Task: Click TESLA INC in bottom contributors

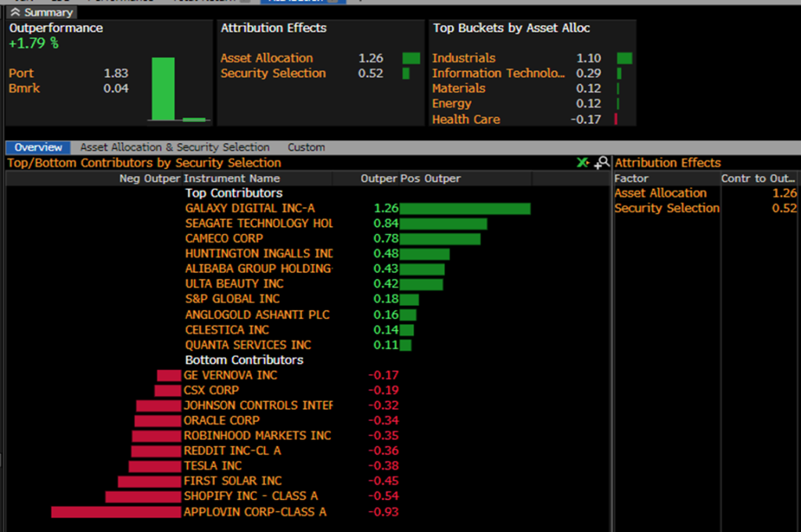Action: click(213, 466)
